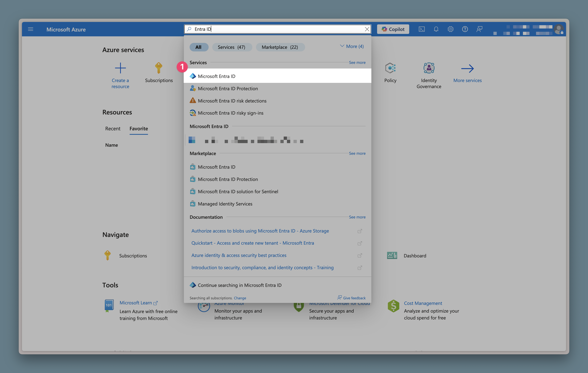Click the Azure Monitor gauge icon
This screenshot has height=373, width=588.
click(204, 306)
